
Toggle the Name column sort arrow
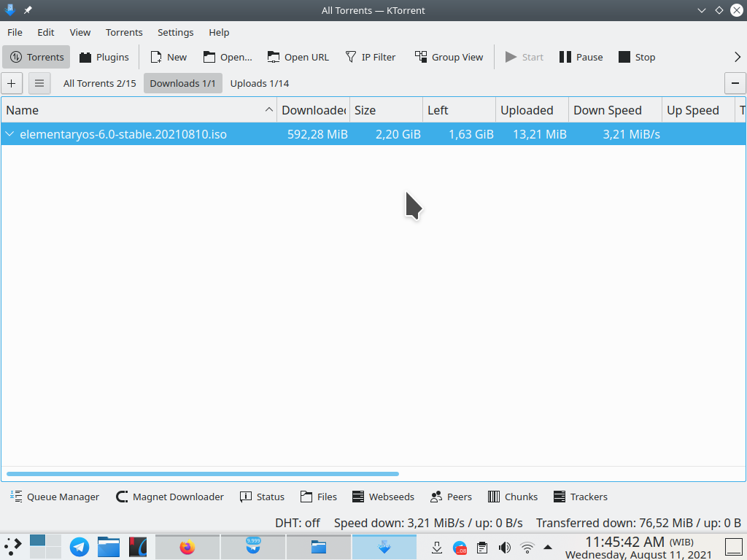[268, 109]
